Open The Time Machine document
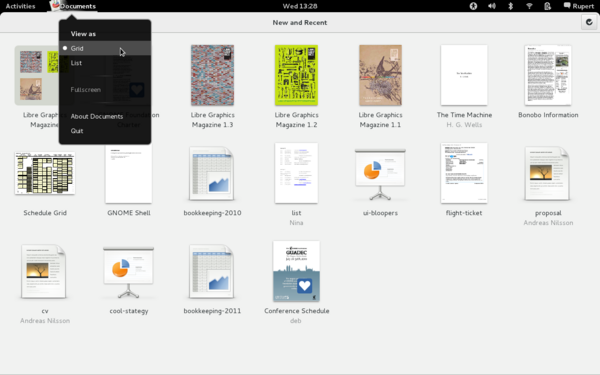Image resolution: width=600 pixels, height=375 pixels. pos(464,75)
